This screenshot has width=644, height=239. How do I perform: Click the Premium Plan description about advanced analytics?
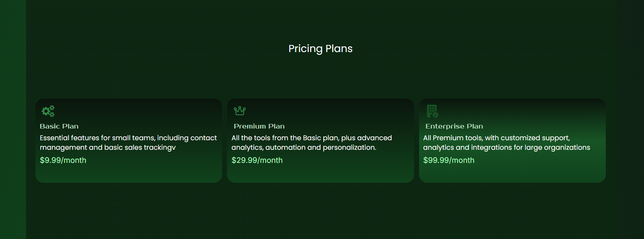tap(312, 143)
